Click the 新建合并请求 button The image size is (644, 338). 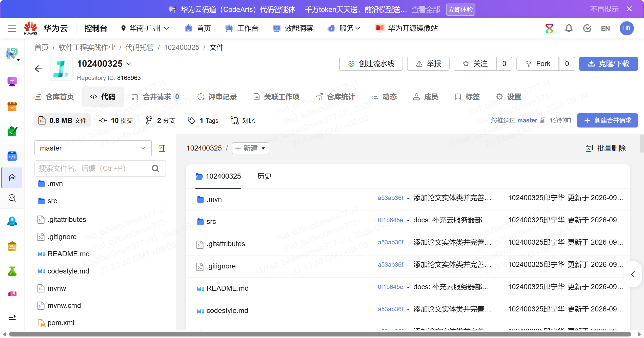(x=607, y=120)
